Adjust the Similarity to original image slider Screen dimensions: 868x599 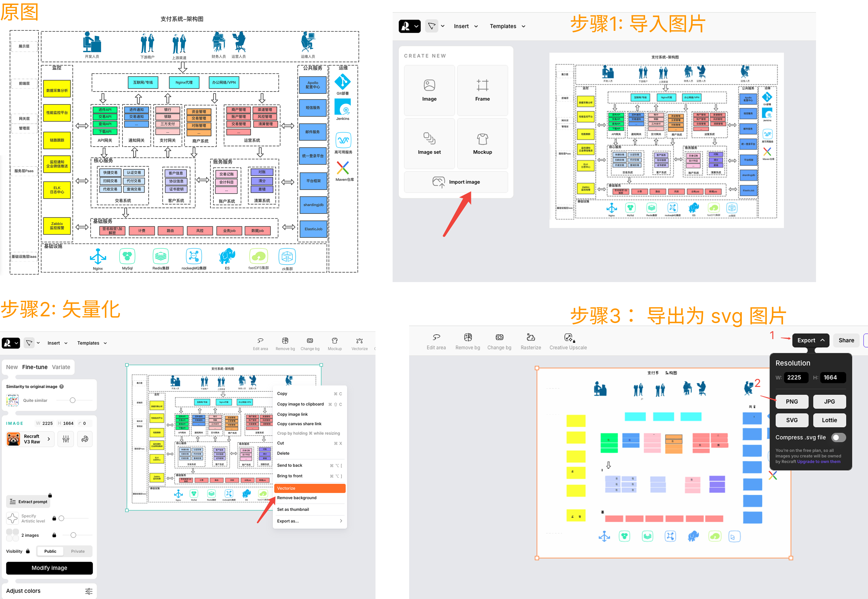pos(73,401)
